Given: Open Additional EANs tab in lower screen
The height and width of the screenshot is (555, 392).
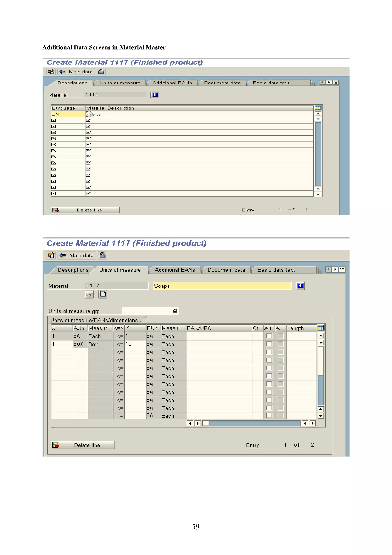Looking at the screenshot, I should [175, 270].
